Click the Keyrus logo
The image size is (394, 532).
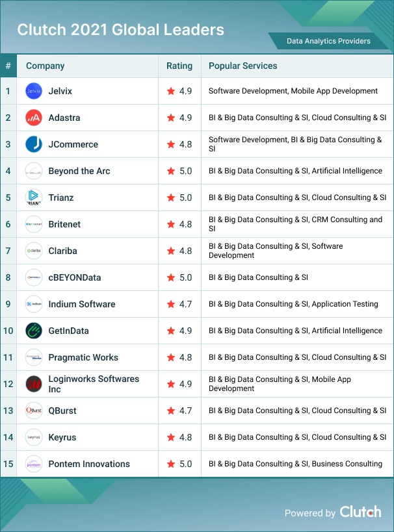(34, 437)
